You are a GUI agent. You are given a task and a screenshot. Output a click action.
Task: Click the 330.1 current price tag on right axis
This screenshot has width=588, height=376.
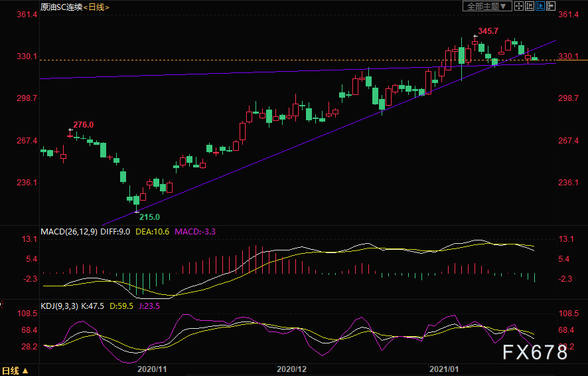click(x=569, y=56)
